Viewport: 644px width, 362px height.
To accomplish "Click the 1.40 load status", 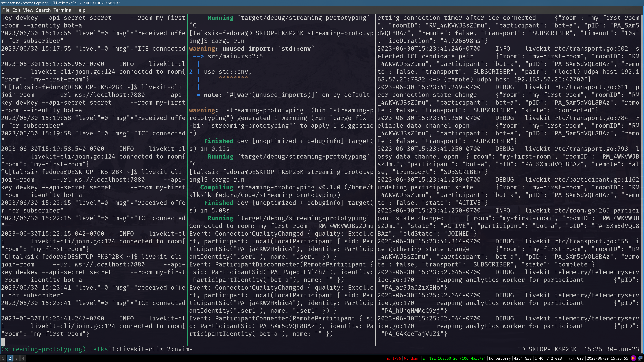I will [539, 358].
